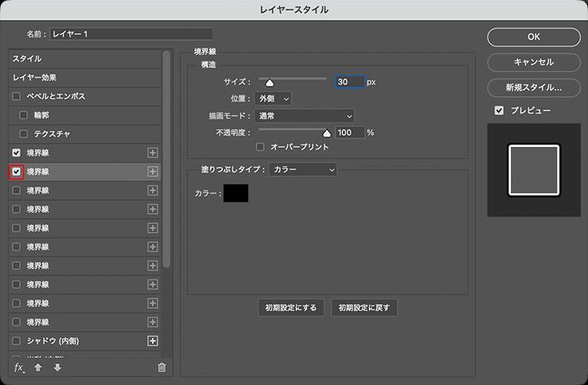Click the effects list vertical scrollbar

[x=167, y=160]
